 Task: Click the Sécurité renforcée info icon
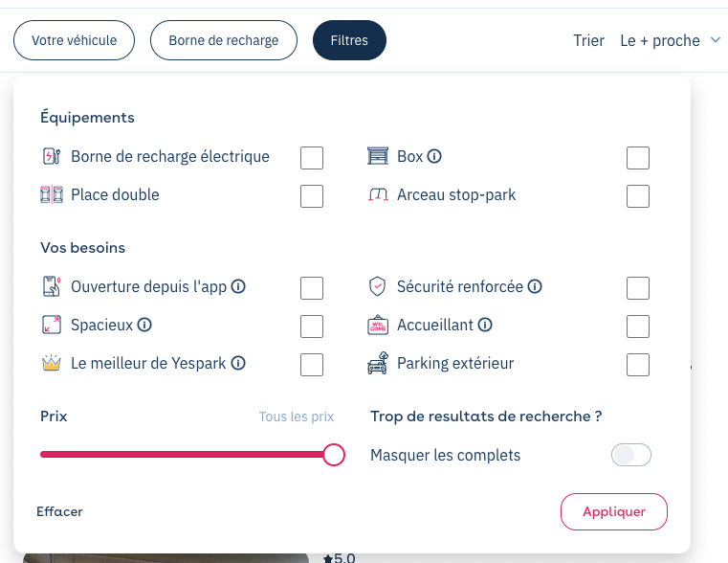coord(535,286)
